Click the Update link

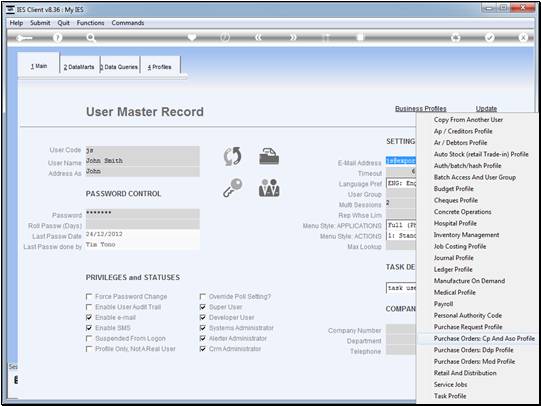coord(486,108)
